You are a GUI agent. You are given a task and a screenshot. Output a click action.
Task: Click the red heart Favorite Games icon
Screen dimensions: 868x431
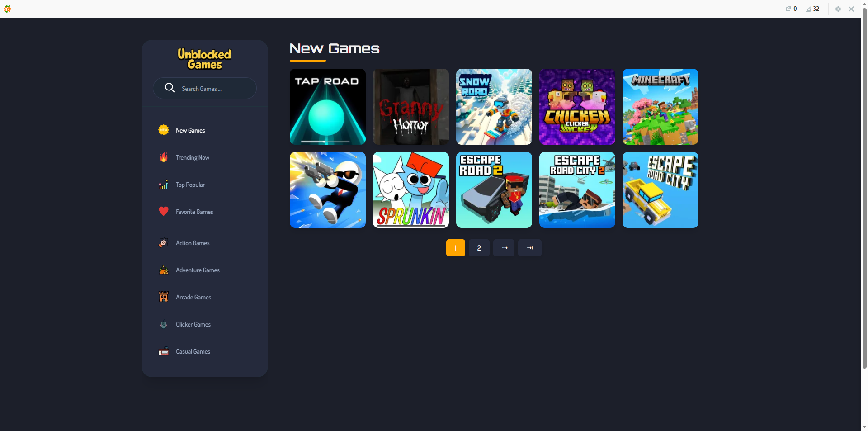click(x=164, y=211)
